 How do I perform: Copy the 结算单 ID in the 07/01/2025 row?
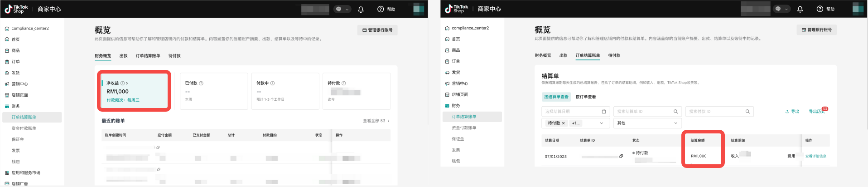[621, 156]
